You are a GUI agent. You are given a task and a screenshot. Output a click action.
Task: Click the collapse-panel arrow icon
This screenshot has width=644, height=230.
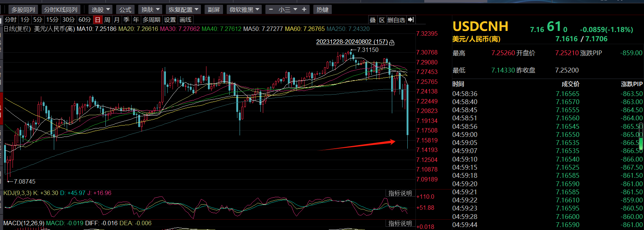pos(411,20)
